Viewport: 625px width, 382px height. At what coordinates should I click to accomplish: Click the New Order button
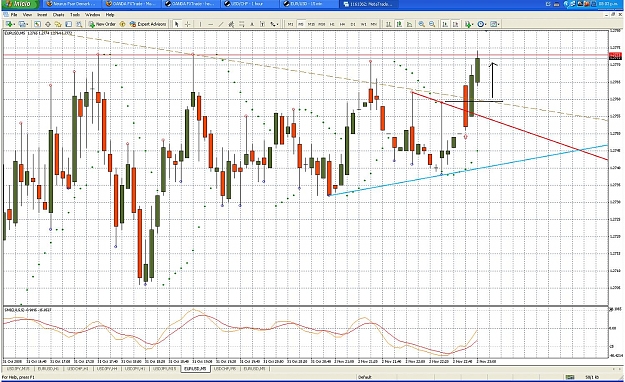tap(102, 24)
